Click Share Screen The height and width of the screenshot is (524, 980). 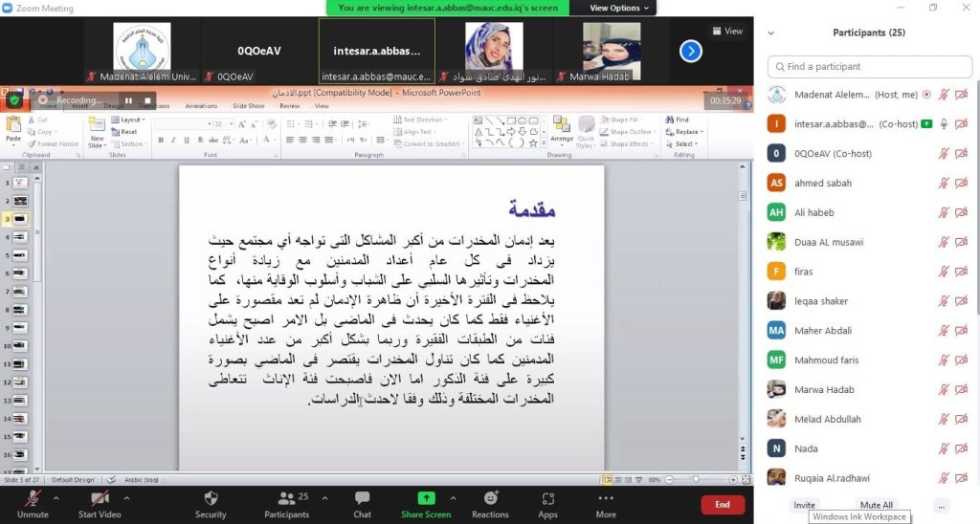[426, 504]
